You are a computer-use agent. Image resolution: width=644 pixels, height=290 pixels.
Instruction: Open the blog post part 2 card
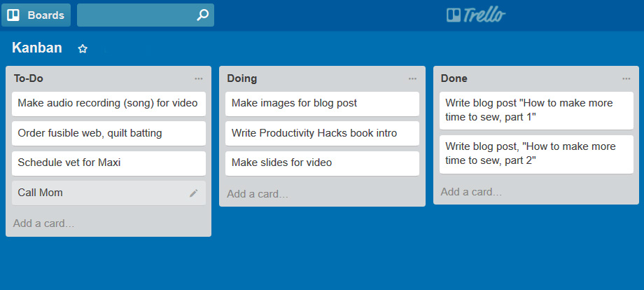pyautogui.click(x=536, y=154)
